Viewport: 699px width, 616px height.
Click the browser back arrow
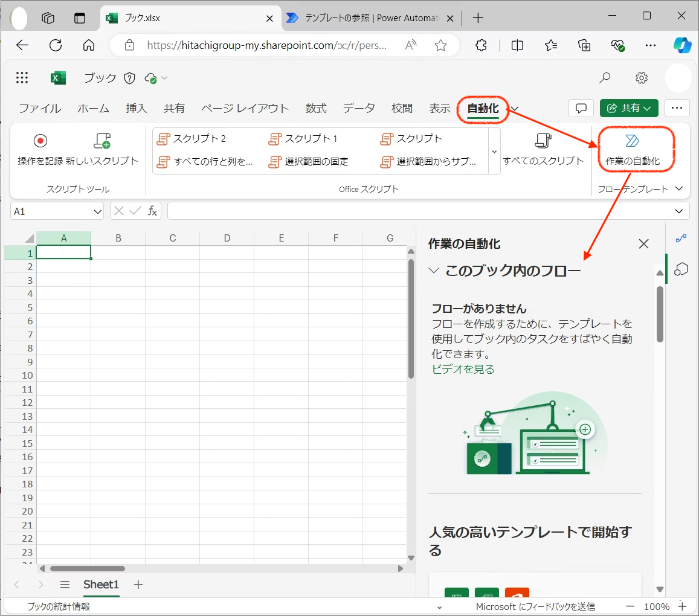[x=22, y=45]
